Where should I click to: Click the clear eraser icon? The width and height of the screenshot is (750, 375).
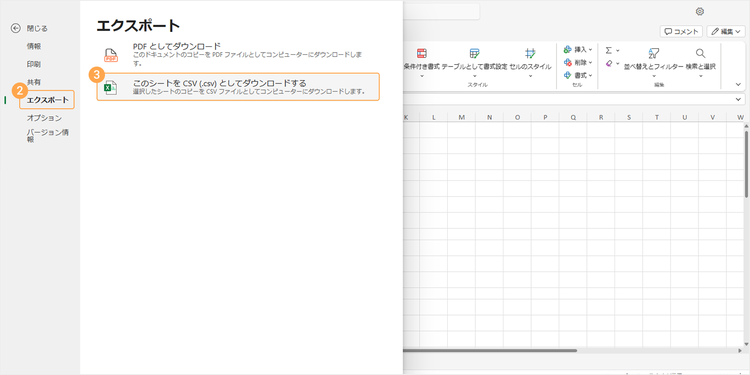click(x=608, y=63)
